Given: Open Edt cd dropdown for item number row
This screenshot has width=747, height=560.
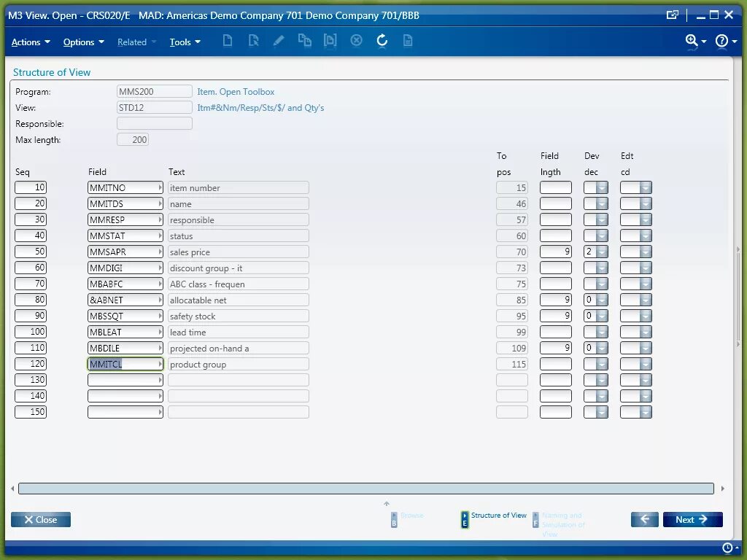Looking at the screenshot, I should (x=646, y=187).
